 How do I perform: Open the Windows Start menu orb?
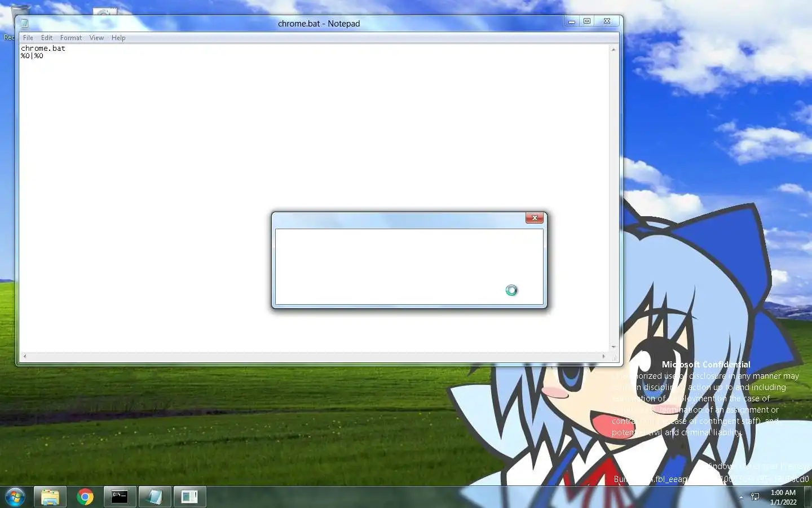point(15,497)
